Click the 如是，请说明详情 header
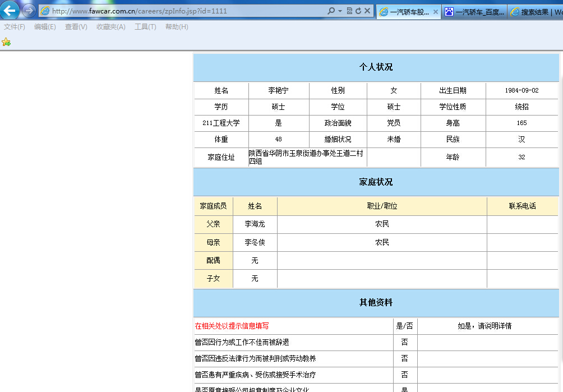 [484, 326]
